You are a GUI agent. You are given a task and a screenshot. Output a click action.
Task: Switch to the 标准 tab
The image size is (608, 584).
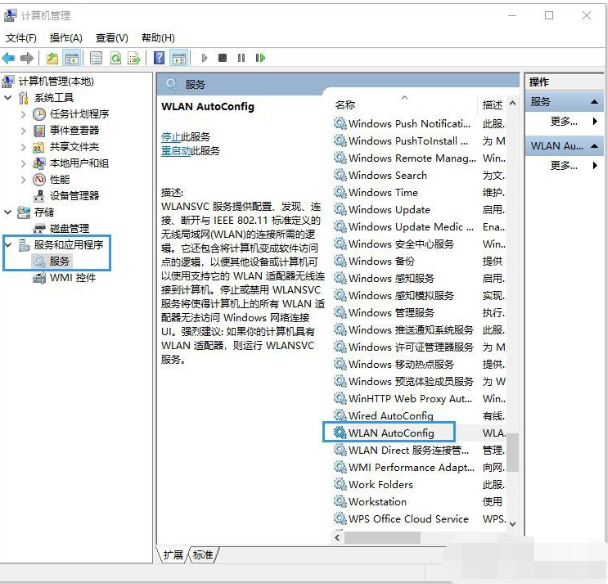click(203, 554)
